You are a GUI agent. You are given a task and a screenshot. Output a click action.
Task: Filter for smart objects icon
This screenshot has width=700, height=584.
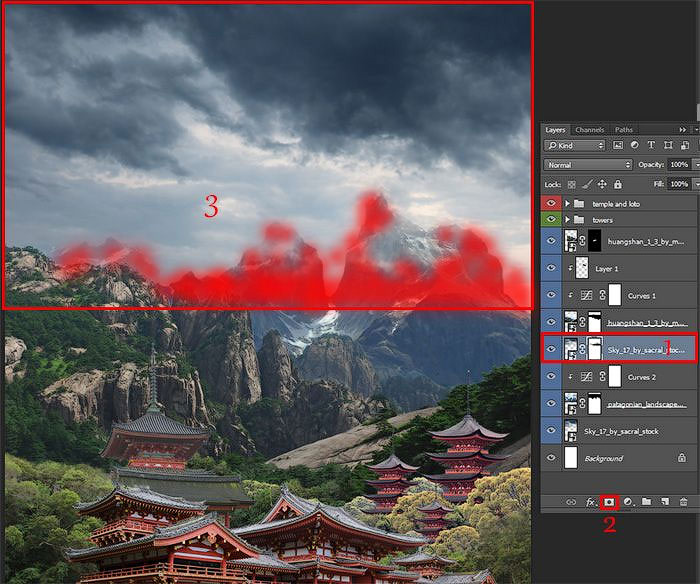(685, 145)
